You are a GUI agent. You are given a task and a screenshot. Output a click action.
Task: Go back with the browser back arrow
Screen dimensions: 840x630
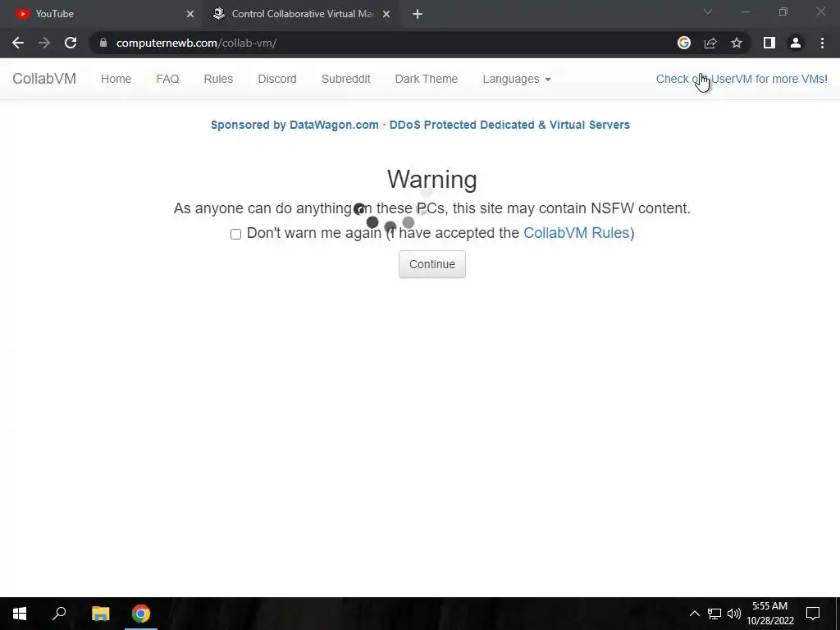click(18, 43)
